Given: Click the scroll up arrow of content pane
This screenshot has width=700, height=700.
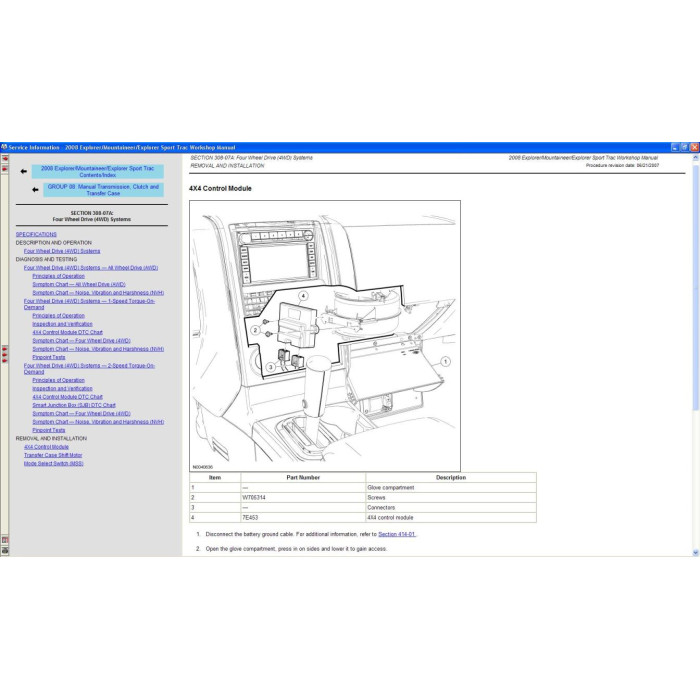Looking at the screenshot, I should point(696,158).
